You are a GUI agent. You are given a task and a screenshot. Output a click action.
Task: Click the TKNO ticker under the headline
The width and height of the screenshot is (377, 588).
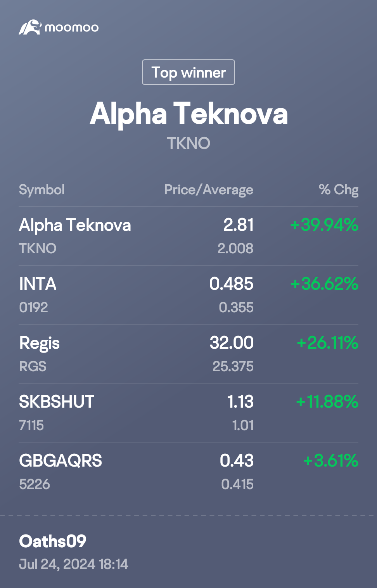188,144
